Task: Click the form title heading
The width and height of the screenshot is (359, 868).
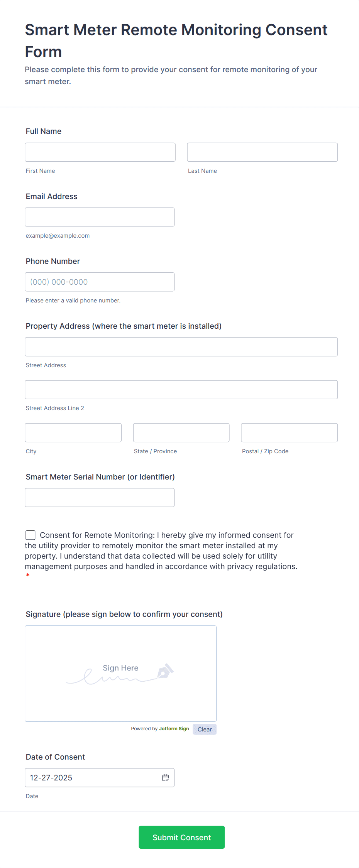Action: point(176,41)
